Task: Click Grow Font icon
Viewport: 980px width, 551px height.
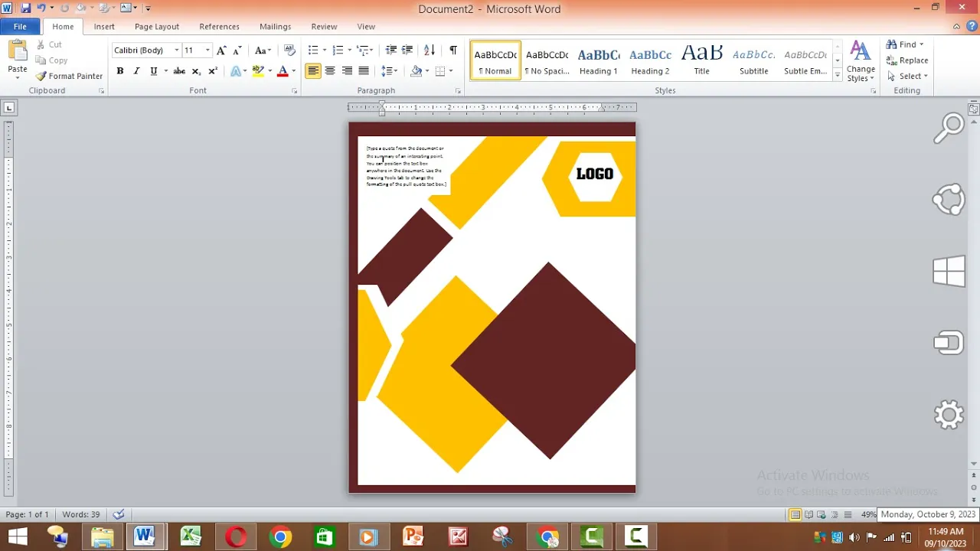Action: [x=221, y=51]
